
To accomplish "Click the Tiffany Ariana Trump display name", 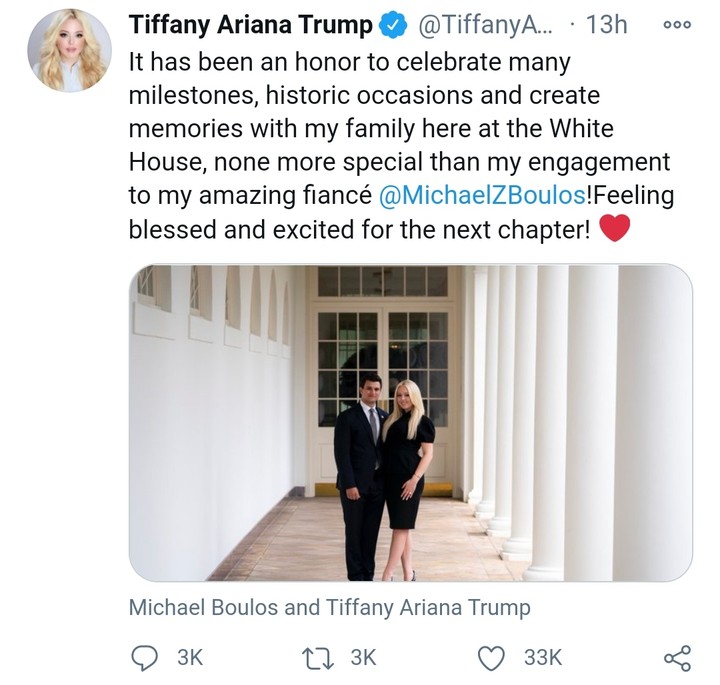I will pos(251,26).
